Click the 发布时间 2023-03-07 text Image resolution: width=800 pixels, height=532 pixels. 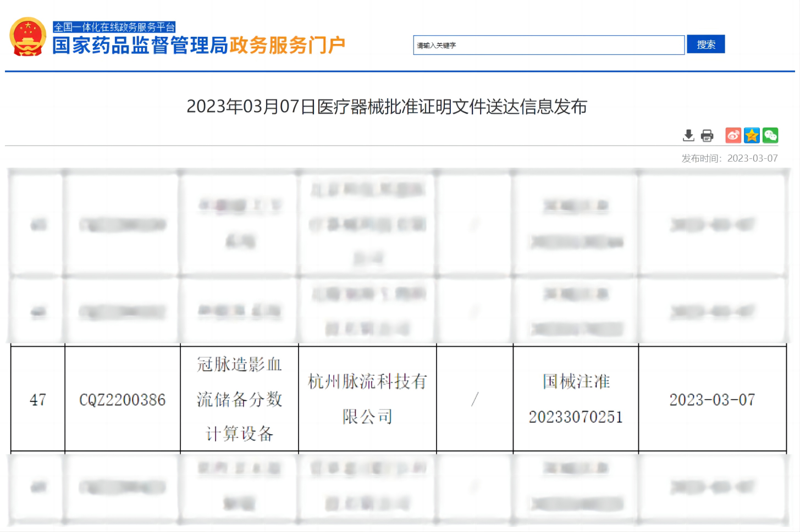729,158
